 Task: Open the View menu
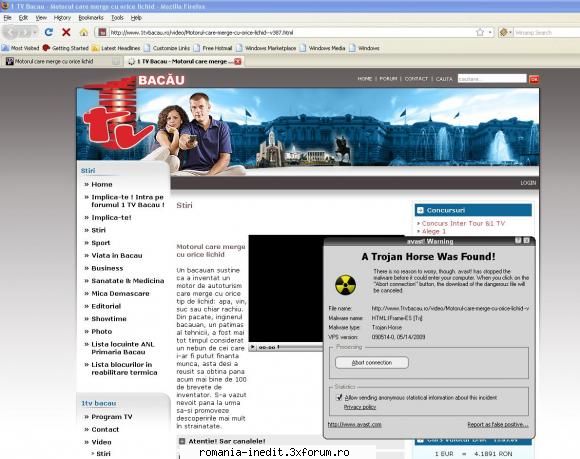tap(41, 17)
